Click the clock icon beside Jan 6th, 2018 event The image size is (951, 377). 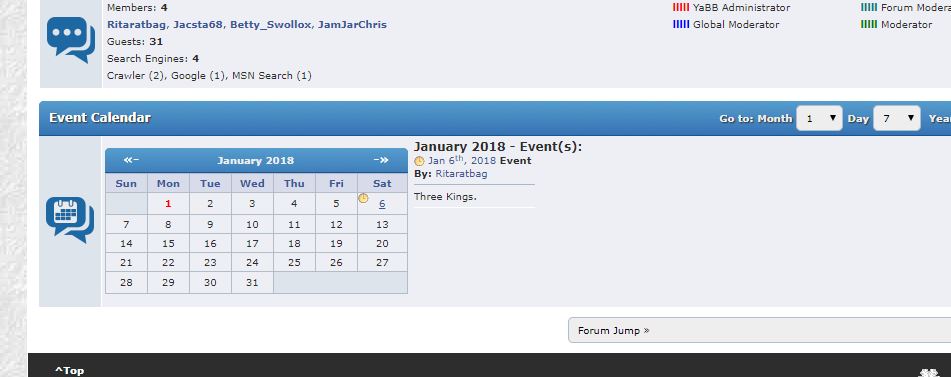(419, 161)
